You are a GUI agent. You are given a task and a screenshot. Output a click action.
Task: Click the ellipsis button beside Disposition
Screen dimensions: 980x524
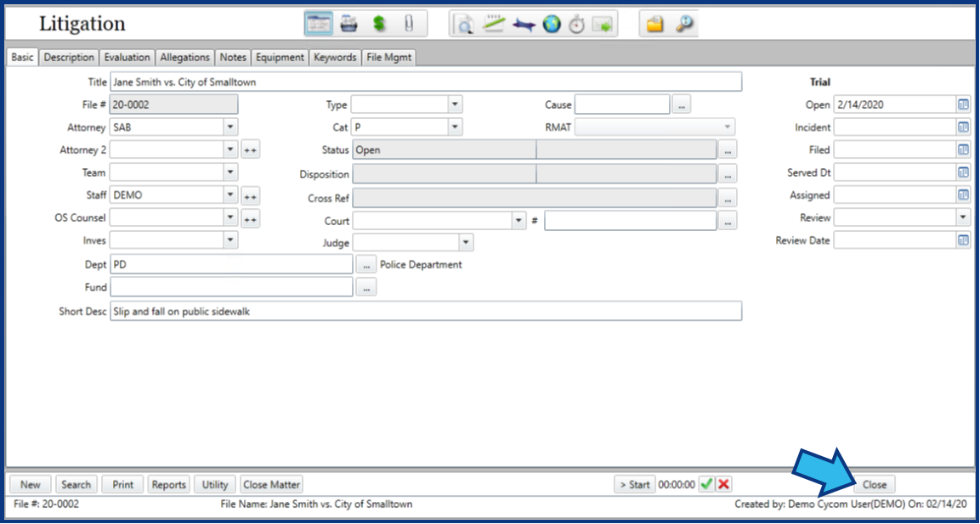[728, 173]
